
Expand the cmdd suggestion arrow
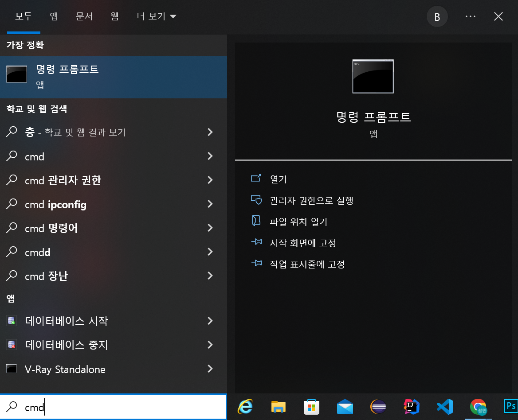point(210,252)
